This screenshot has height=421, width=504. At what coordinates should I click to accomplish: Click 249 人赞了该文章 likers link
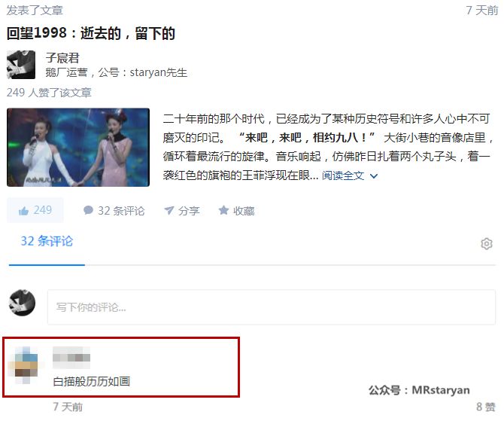point(49,93)
